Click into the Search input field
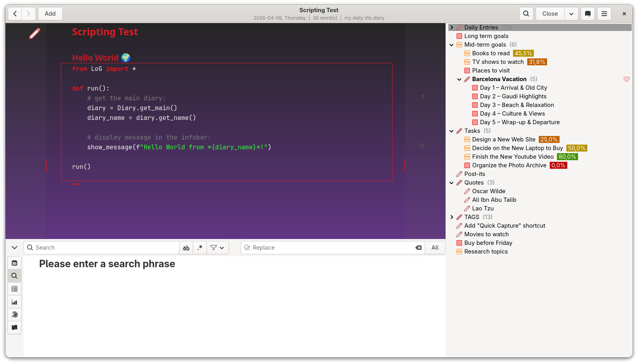 (102, 248)
